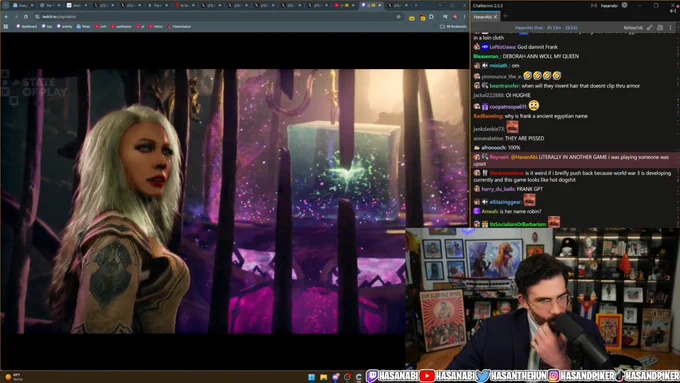Viewport: 680px width, 383px height.
Task: Open the viewer list icon in chat header
Action: pyautogui.click(x=660, y=27)
